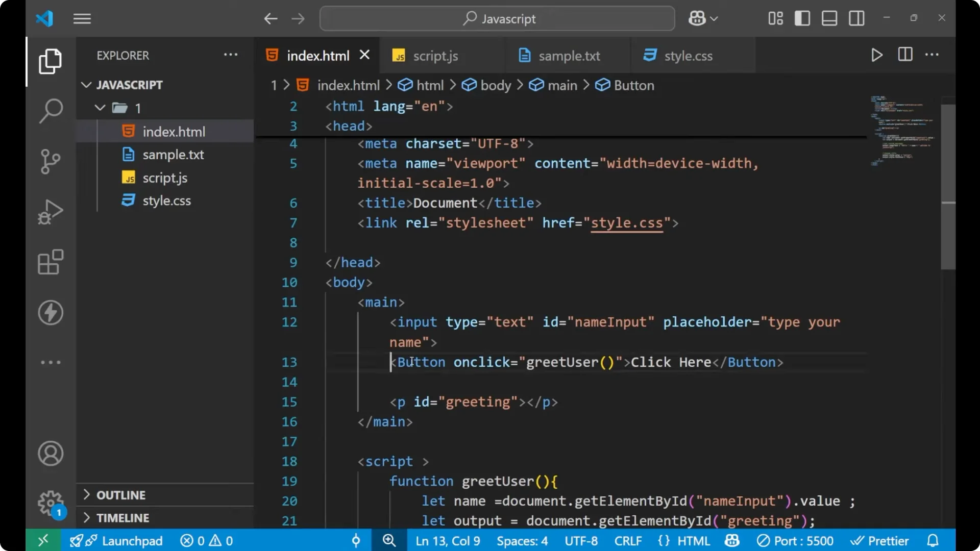
Task: Toggle the bottom panel visibility
Action: (829, 18)
